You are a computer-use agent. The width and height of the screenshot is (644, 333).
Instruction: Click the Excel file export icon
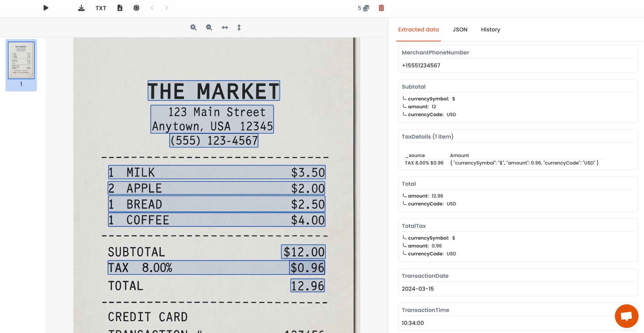pyautogui.click(x=120, y=8)
